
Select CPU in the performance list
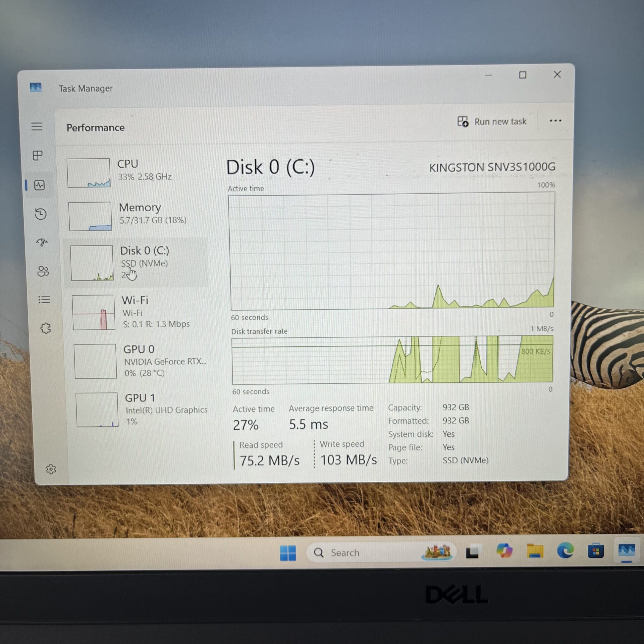[134, 172]
